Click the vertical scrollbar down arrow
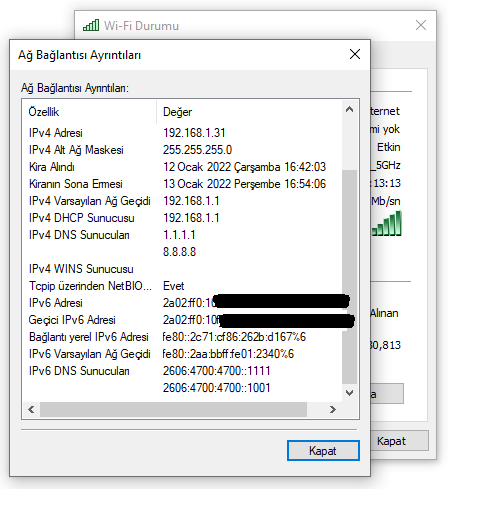 coord(349,393)
